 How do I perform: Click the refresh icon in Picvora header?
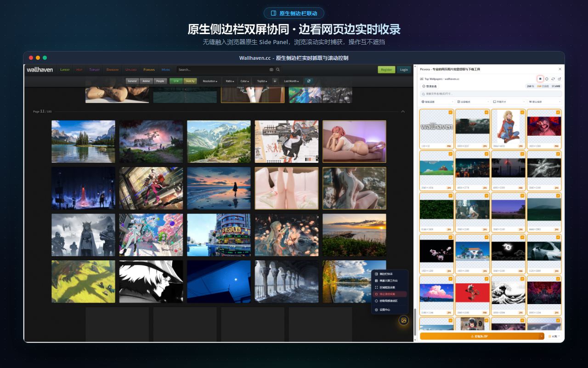[553, 79]
